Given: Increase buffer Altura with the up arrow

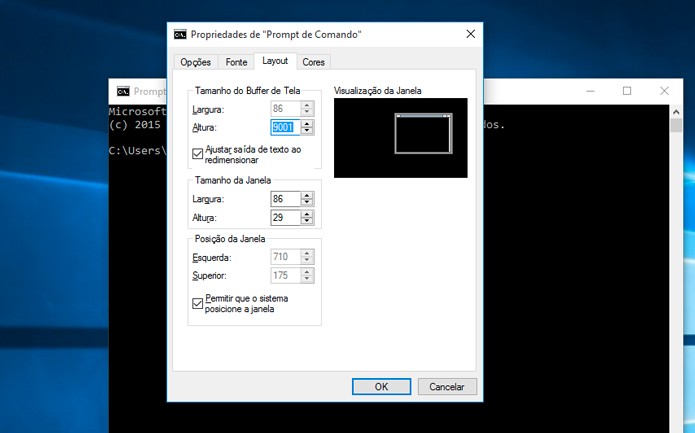Looking at the screenshot, I should click(x=307, y=124).
